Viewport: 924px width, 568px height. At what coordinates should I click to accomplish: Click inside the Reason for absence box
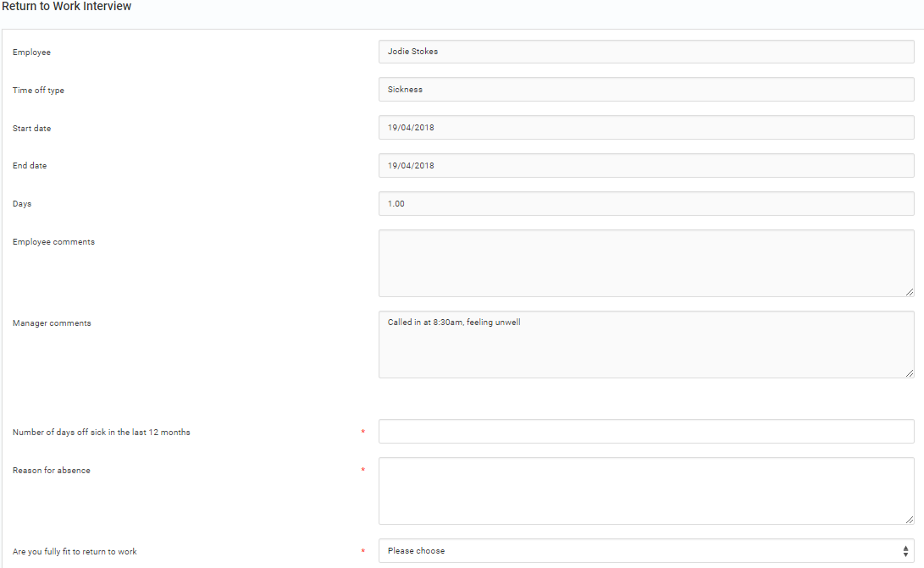click(645, 491)
